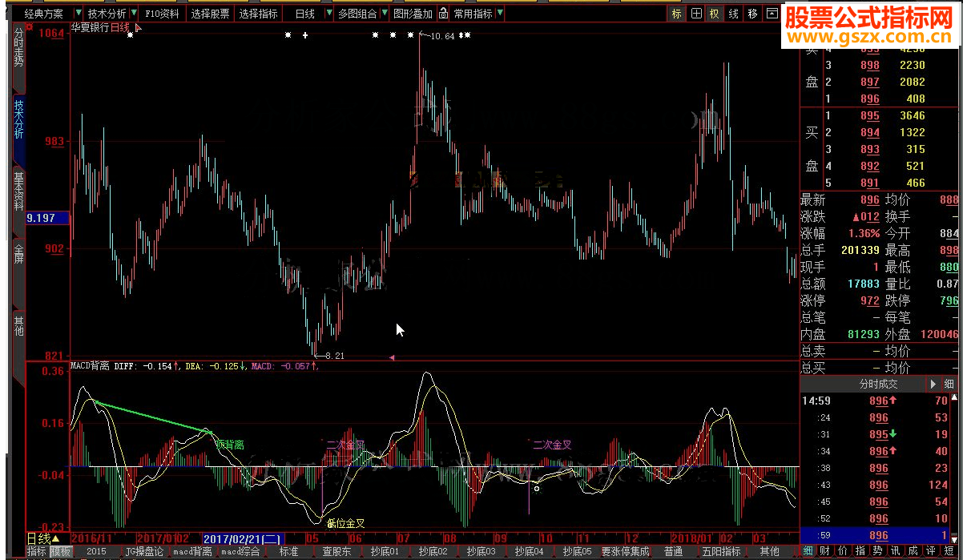Click the lock icon after 图形叠加
963x560 pixels.
[x=443, y=14]
